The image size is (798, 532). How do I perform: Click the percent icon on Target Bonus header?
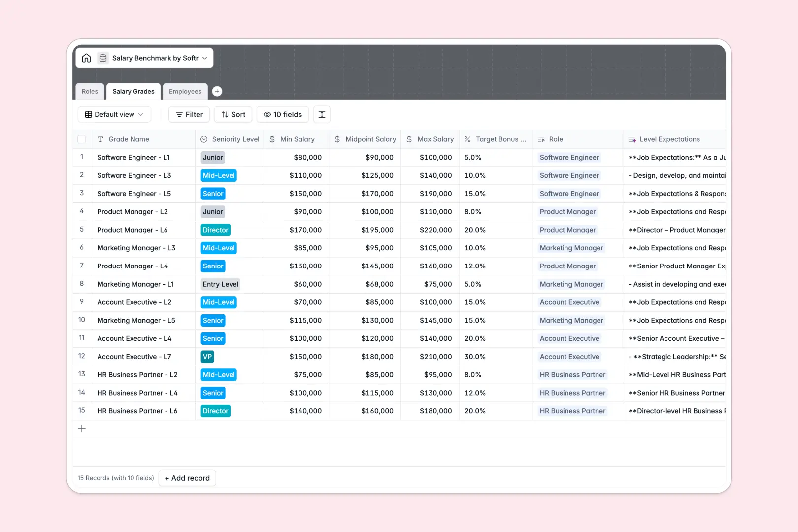click(x=467, y=139)
